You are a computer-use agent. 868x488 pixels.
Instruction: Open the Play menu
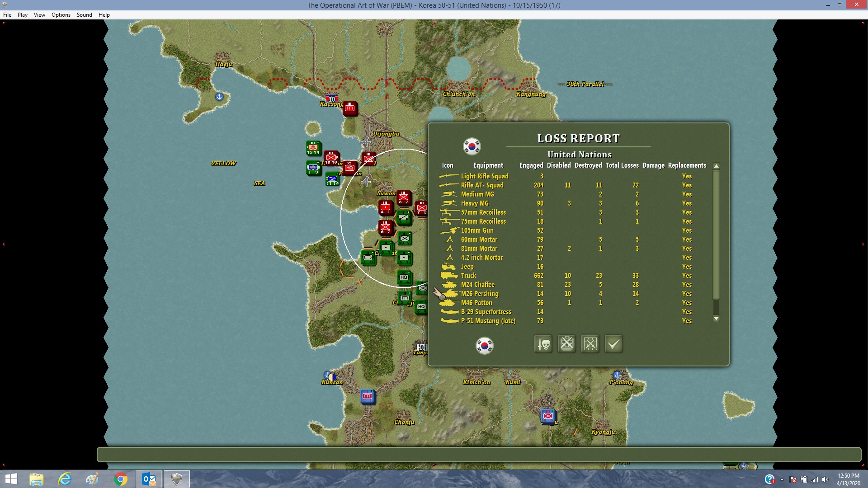[23, 14]
